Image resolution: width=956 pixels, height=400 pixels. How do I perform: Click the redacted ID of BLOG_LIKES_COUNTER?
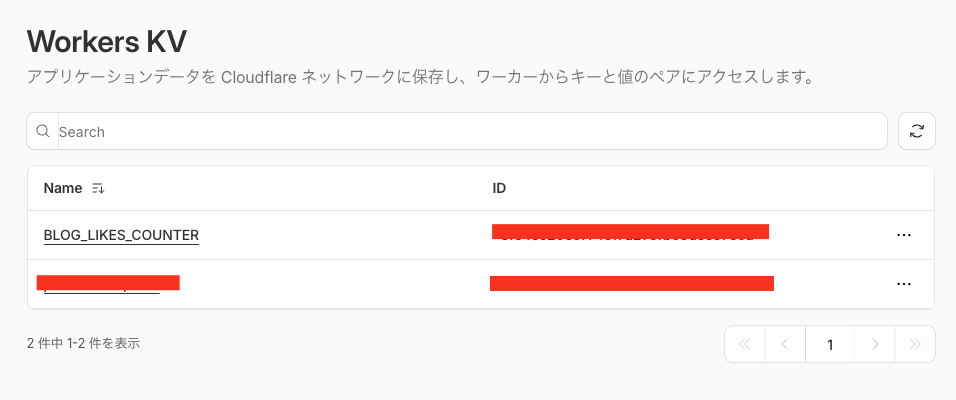click(630, 233)
